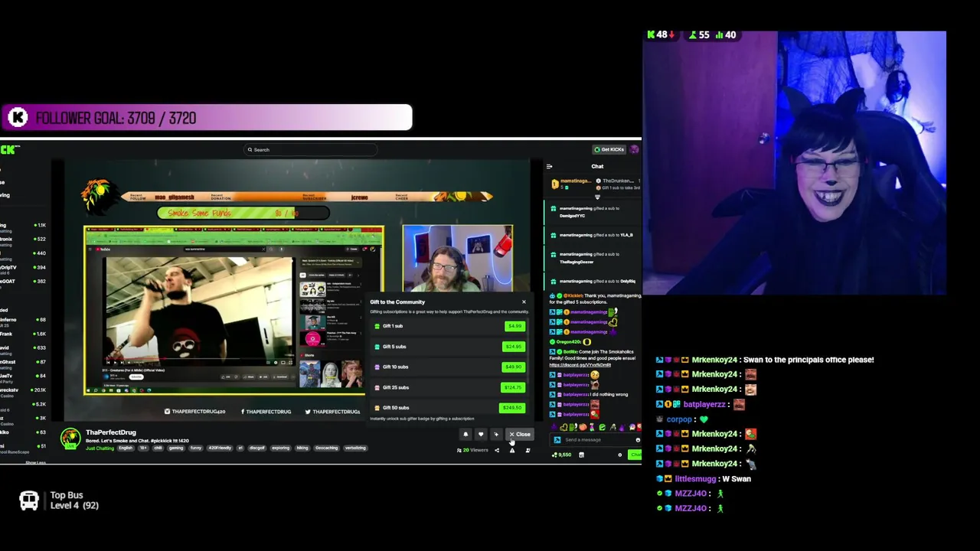Viewport: 980px width, 551px height.
Task: Open chat settings gear icon
Action: (620, 455)
